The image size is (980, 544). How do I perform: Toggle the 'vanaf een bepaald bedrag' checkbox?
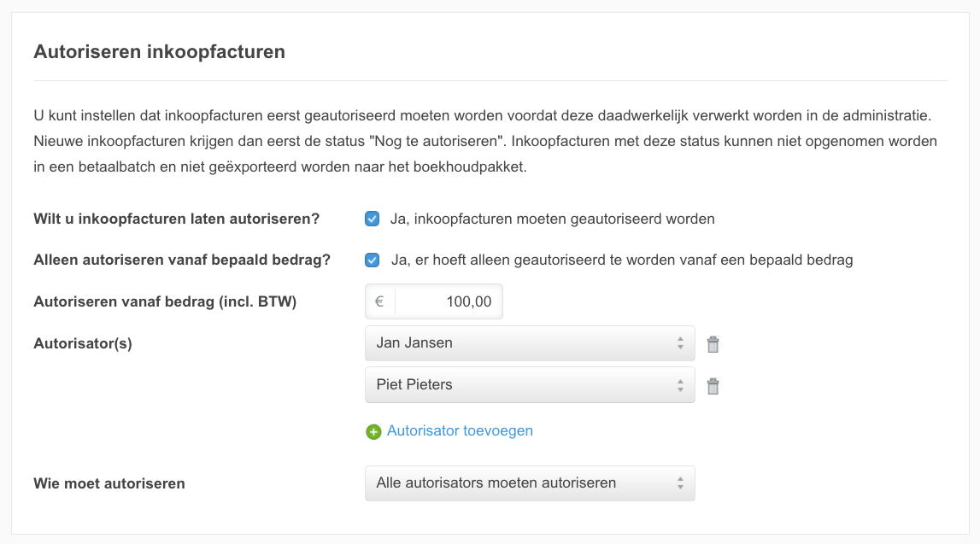click(x=373, y=260)
